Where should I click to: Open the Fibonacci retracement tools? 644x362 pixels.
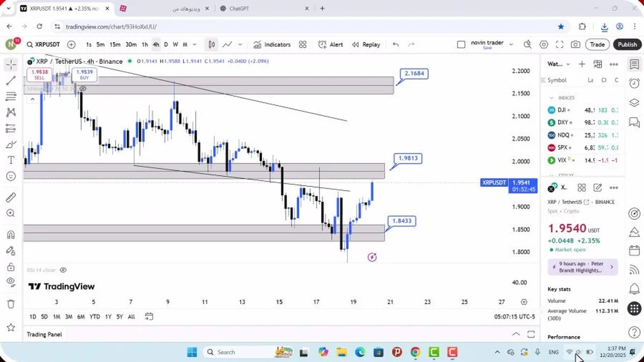click(x=11, y=97)
